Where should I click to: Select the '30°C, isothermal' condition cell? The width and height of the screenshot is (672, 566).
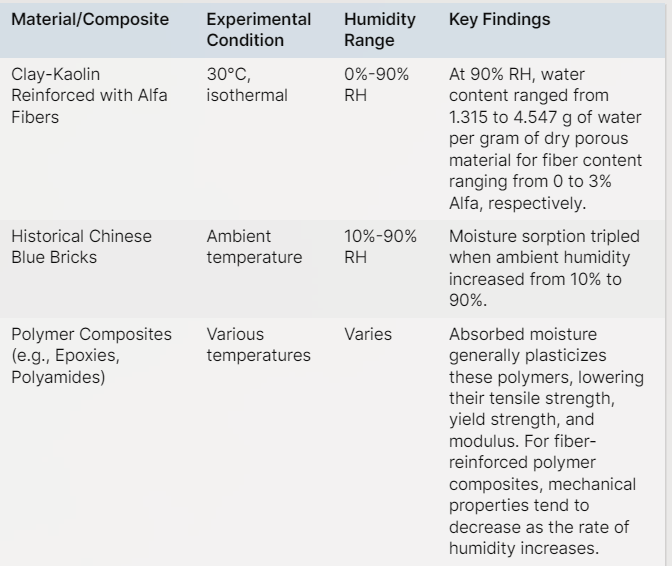click(x=246, y=85)
